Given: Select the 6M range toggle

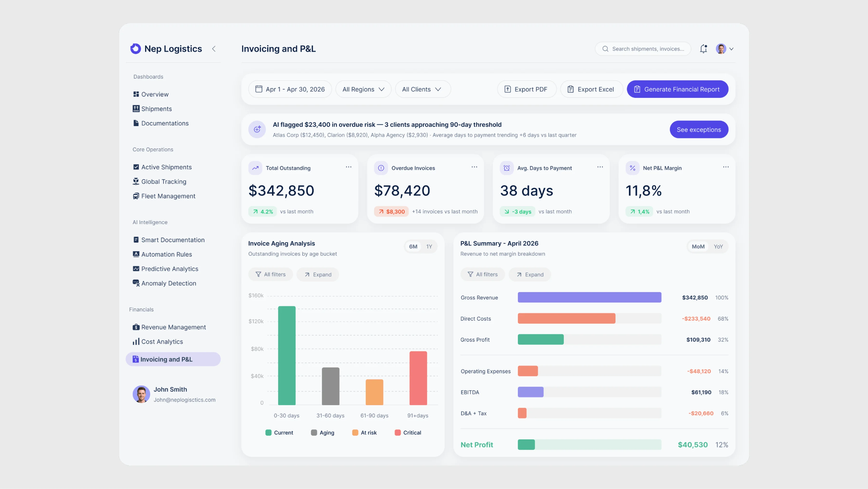Looking at the screenshot, I should [413, 247].
